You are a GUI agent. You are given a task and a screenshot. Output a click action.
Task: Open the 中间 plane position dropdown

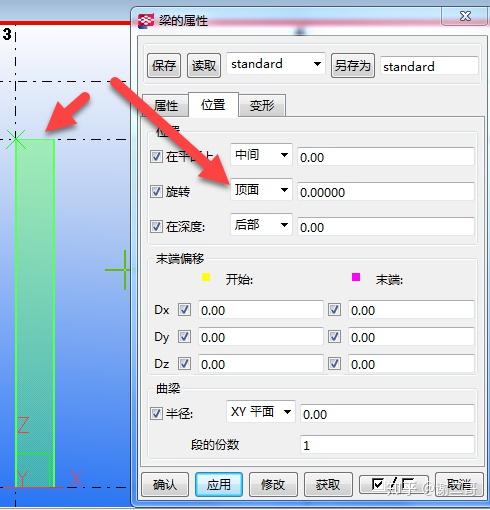click(261, 155)
